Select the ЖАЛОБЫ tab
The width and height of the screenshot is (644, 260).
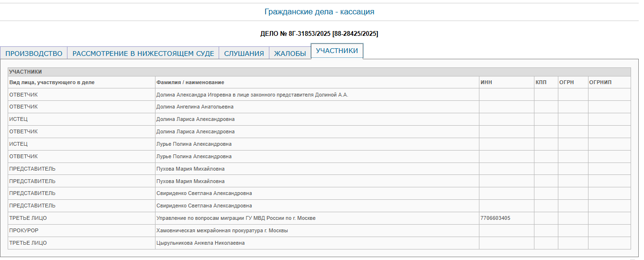point(290,54)
